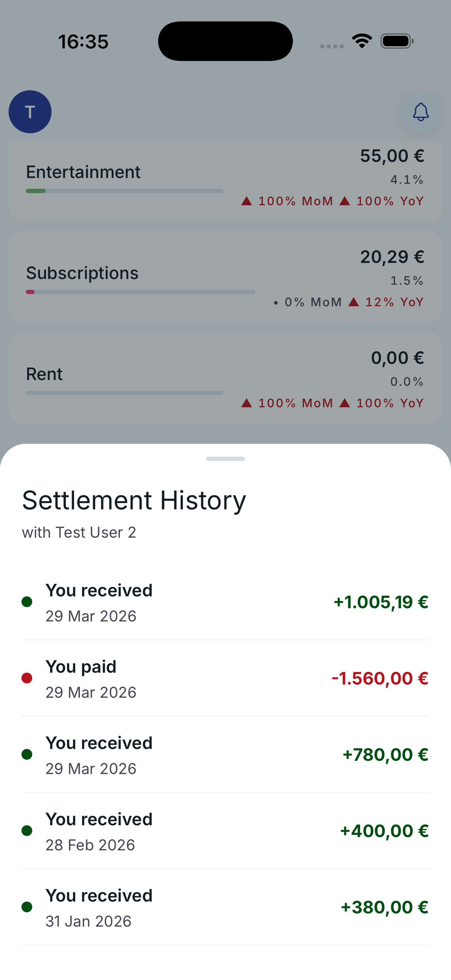
Task: Select the green dot beside first 'You received'
Action: [x=27, y=601]
